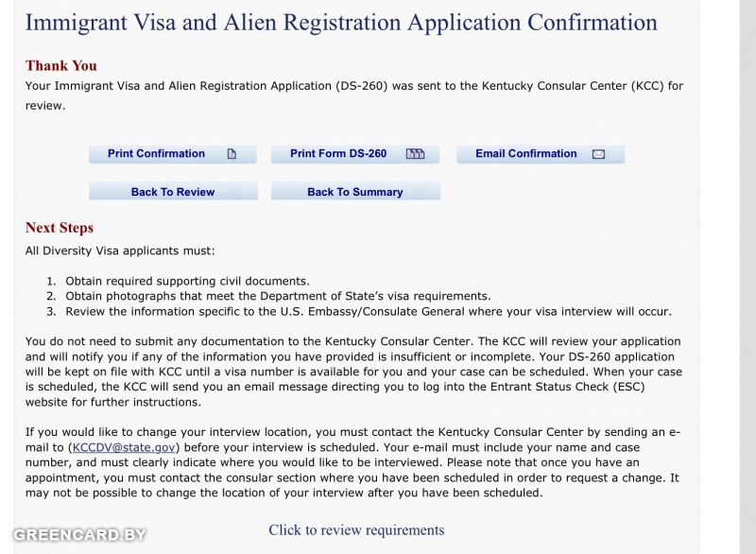
Task: Go Back To Review
Action: pyautogui.click(x=173, y=192)
